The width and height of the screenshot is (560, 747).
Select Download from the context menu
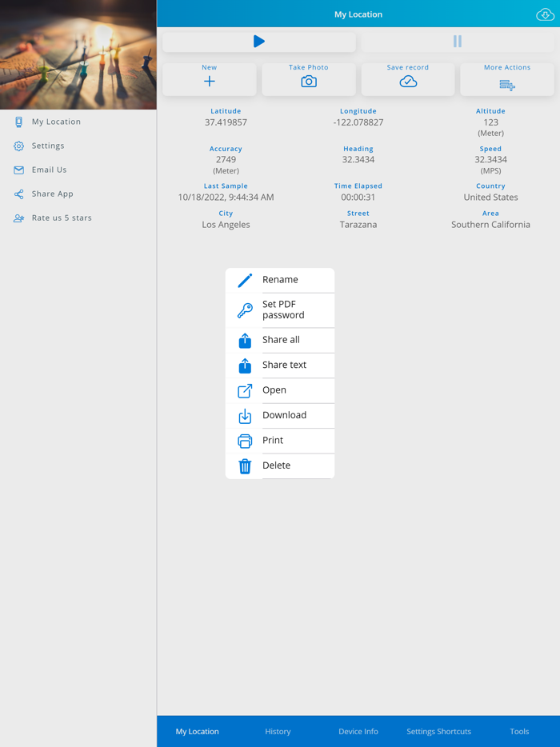280,415
